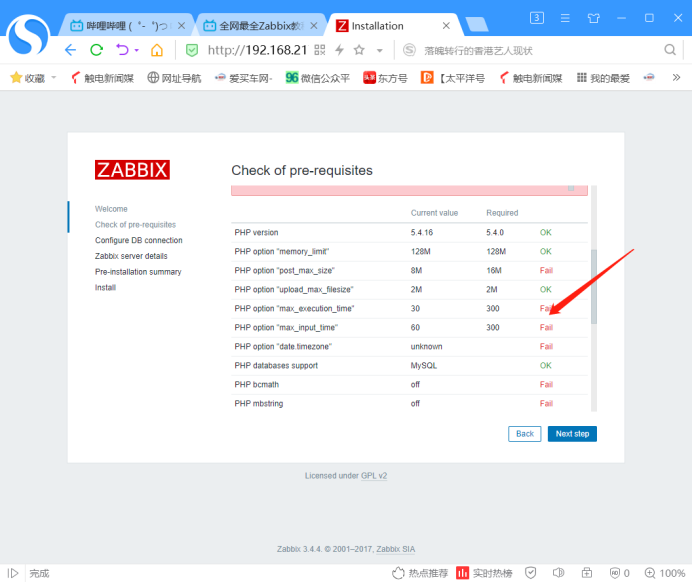This screenshot has width=692, height=582.
Task: Click the green security shield icon
Action: coord(192,50)
